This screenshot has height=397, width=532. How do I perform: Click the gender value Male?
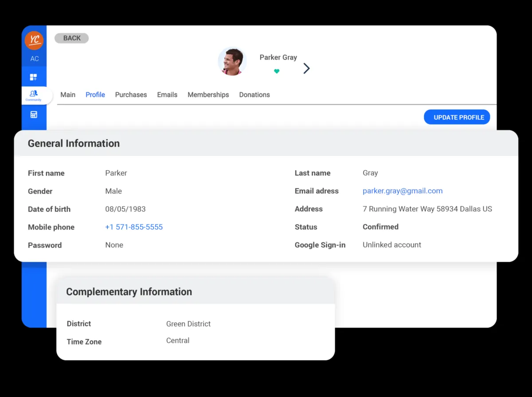[113, 191]
